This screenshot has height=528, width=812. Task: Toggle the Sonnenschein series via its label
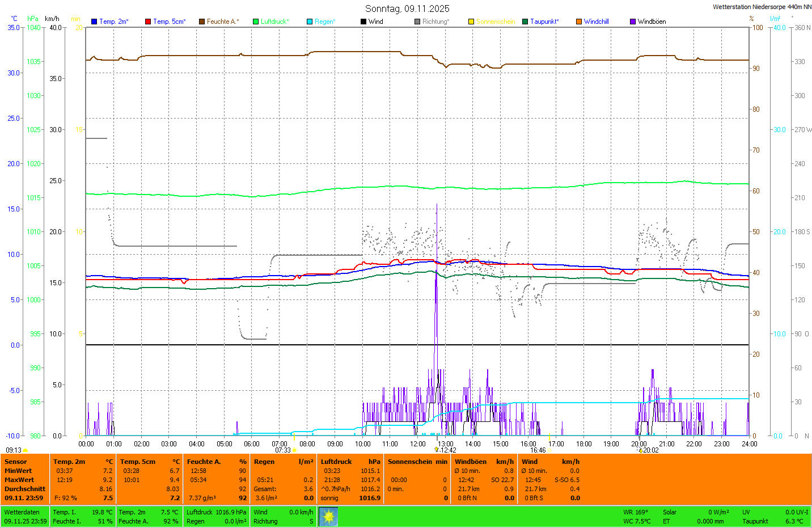coord(495,22)
